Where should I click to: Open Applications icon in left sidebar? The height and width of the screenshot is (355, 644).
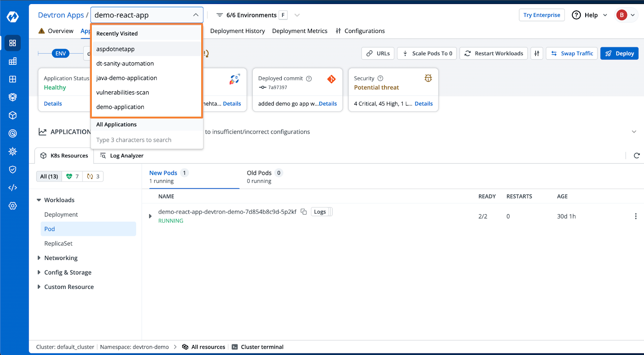click(x=12, y=43)
